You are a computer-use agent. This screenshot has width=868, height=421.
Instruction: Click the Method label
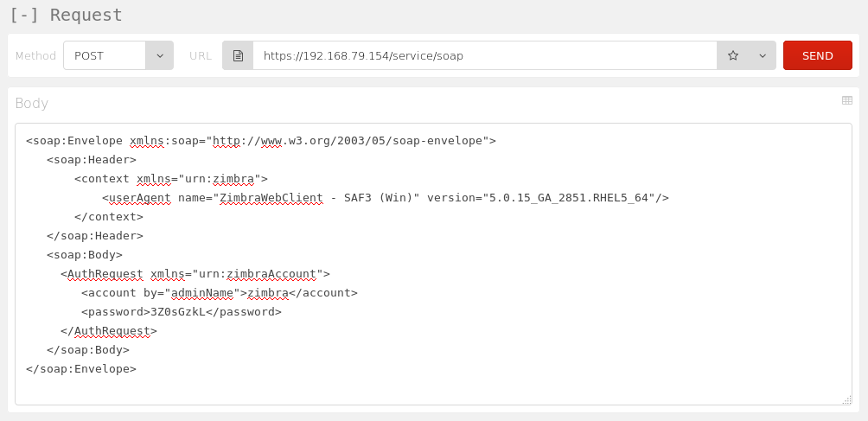(x=35, y=56)
